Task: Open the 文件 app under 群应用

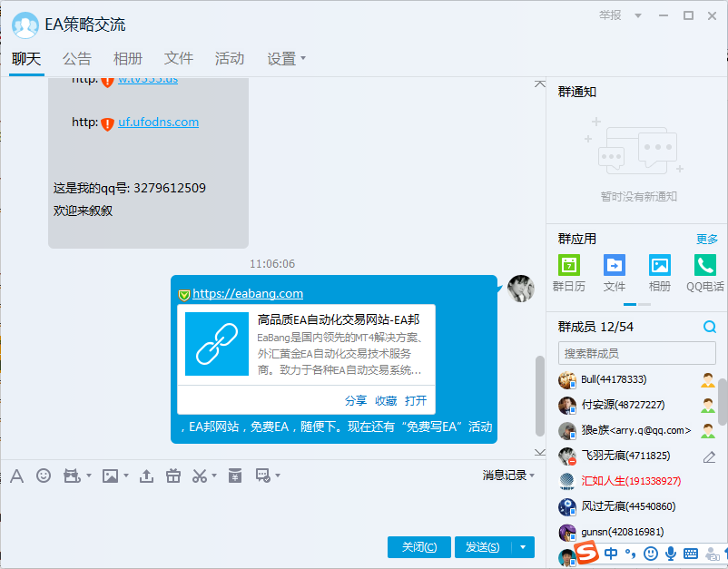Action: 615,273
